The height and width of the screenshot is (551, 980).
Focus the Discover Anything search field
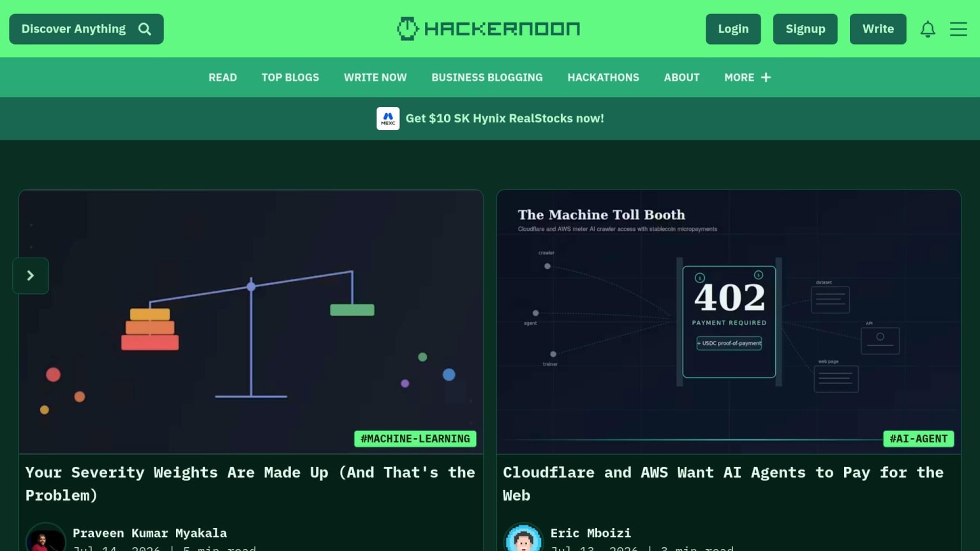tap(86, 29)
